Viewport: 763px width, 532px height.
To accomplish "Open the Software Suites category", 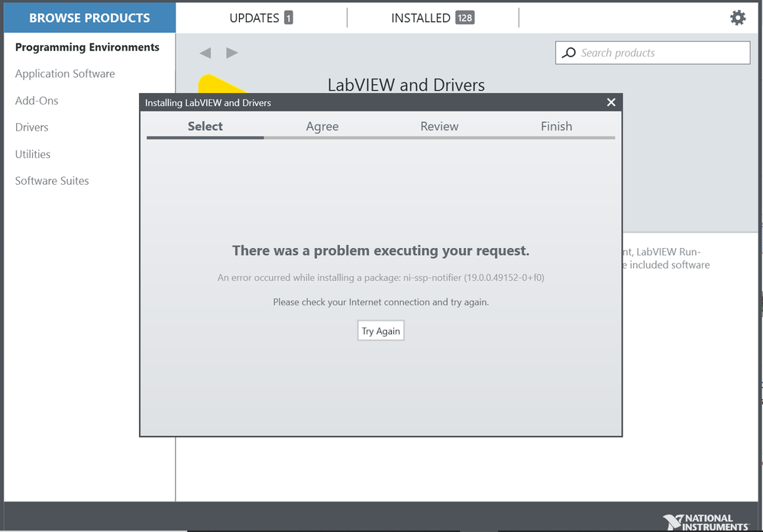I will [52, 181].
